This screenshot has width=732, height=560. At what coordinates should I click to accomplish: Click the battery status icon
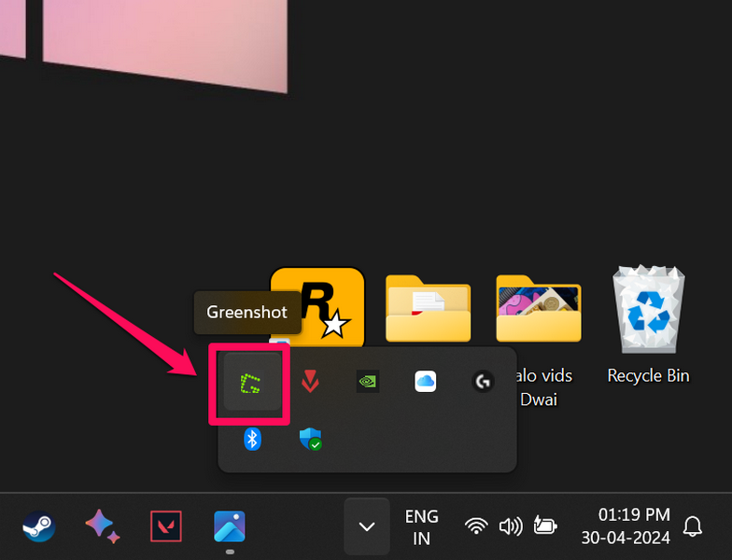(544, 526)
